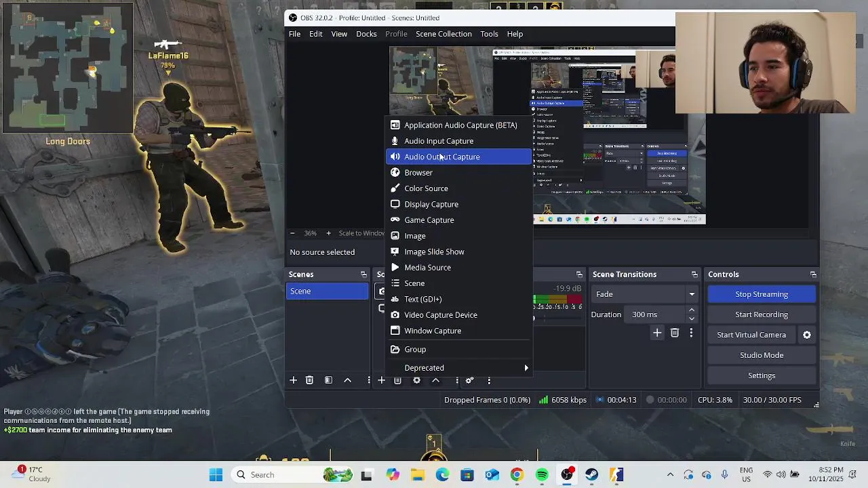The image size is (868, 488).
Task: Open the Tools menu
Action: 489,34
